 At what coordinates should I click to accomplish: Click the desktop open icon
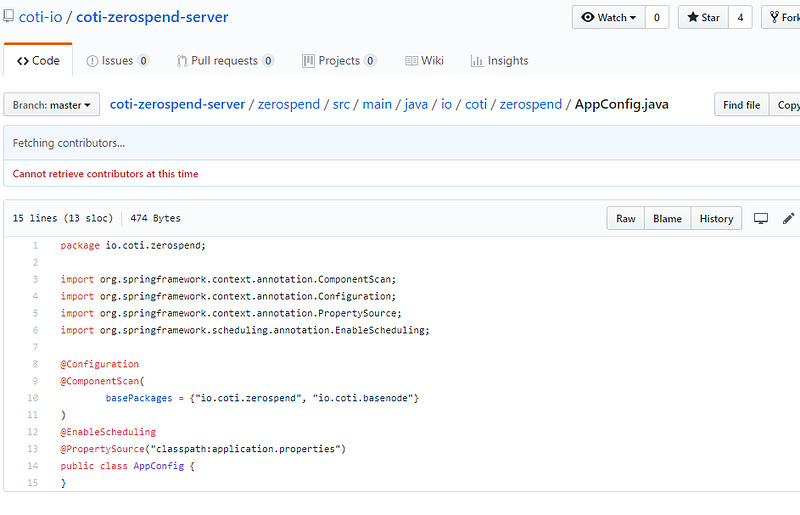pos(761,219)
